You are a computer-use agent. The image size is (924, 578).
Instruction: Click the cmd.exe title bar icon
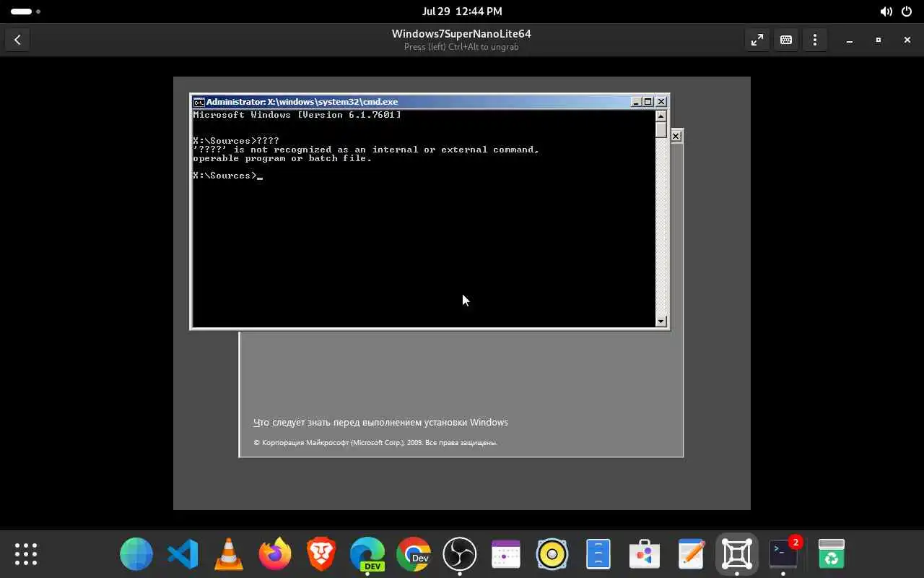coord(199,102)
